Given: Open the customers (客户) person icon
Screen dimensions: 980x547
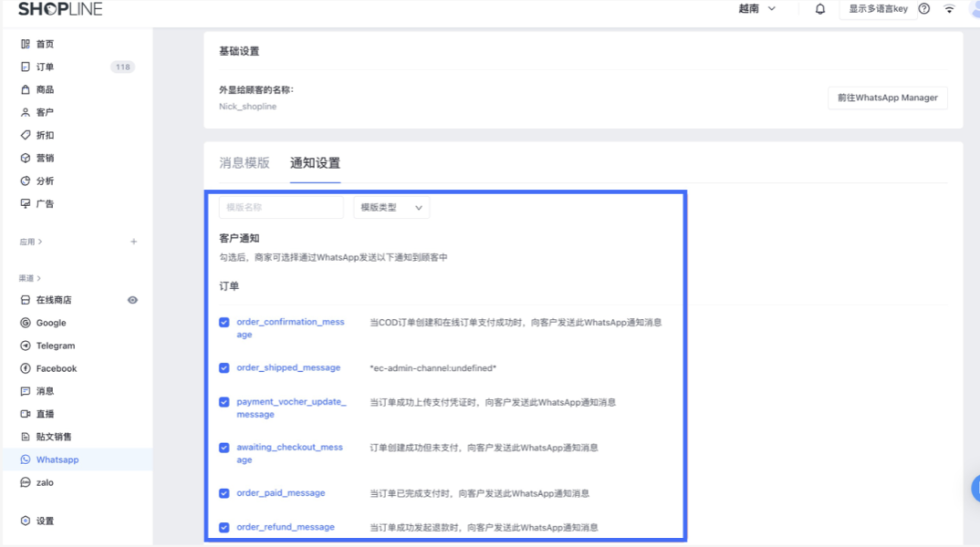Looking at the screenshot, I should coord(25,112).
